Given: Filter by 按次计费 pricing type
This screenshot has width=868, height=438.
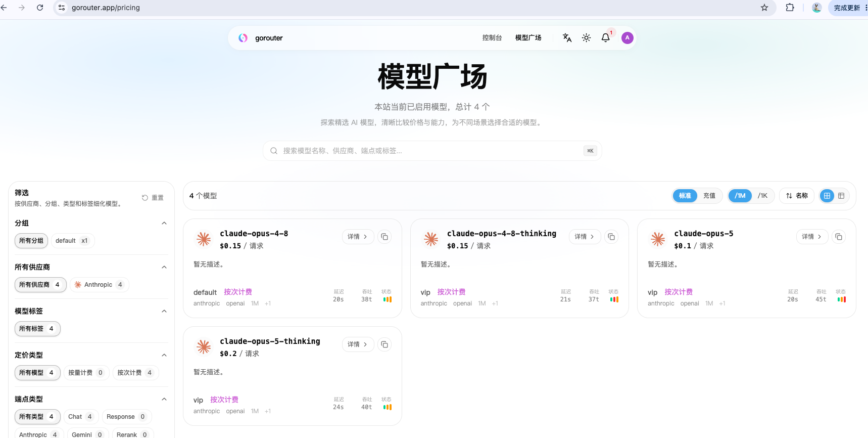Looking at the screenshot, I should pyautogui.click(x=135, y=373).
